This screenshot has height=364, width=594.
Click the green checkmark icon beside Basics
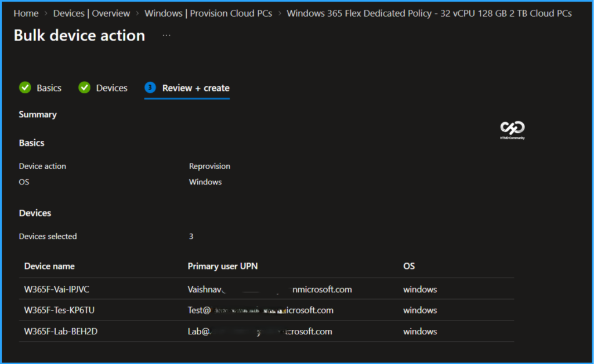pos(25,88)
